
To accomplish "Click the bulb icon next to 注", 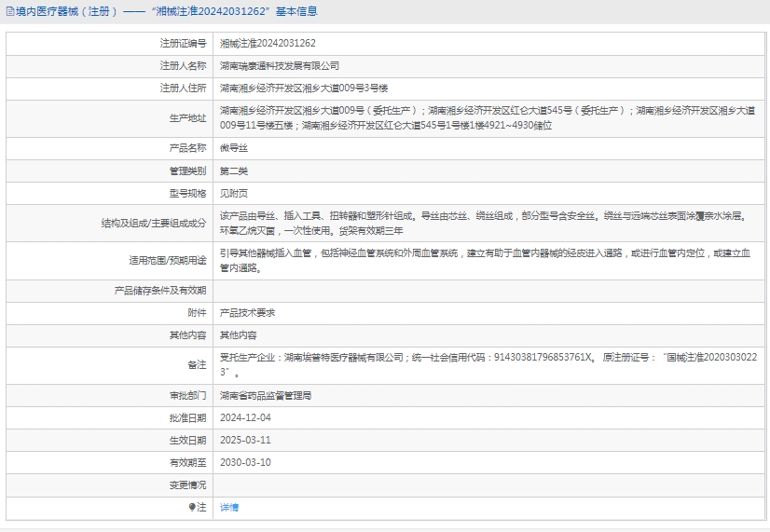I will click(193, 508).
